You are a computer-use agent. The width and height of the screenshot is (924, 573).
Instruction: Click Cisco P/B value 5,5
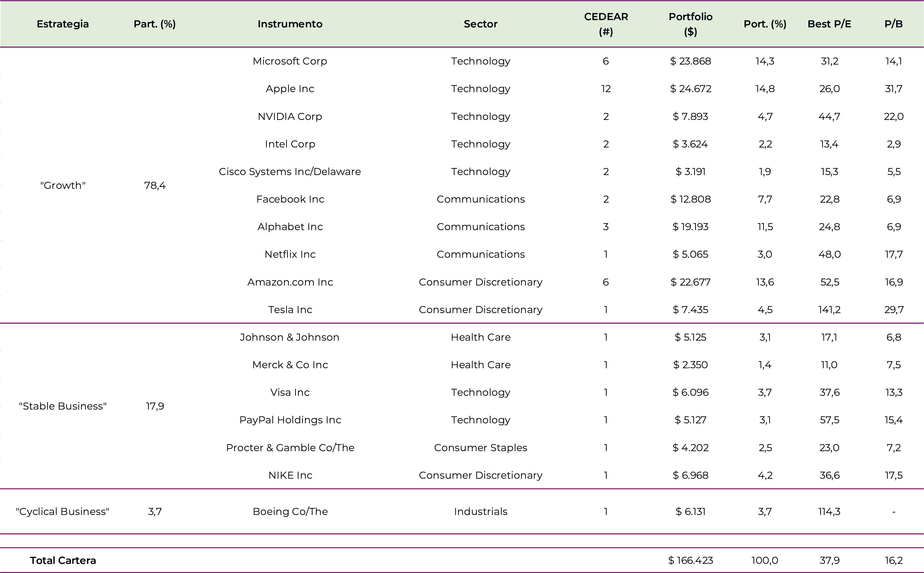coord(894,172)
